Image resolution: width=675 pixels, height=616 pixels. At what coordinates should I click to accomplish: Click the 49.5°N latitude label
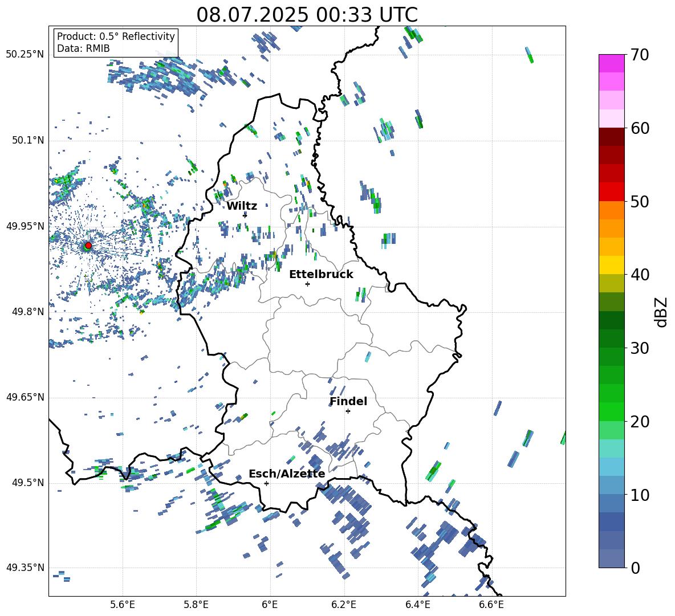point(28,483)
